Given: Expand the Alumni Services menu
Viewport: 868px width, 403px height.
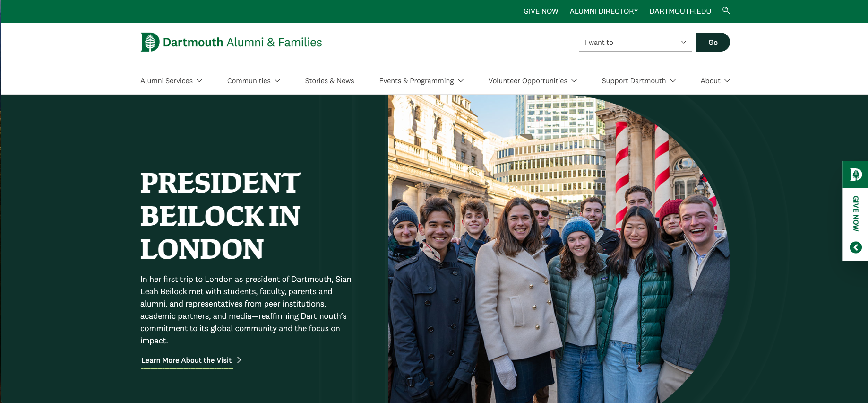Looking at the screenshot, I should [x=172, y=81].
